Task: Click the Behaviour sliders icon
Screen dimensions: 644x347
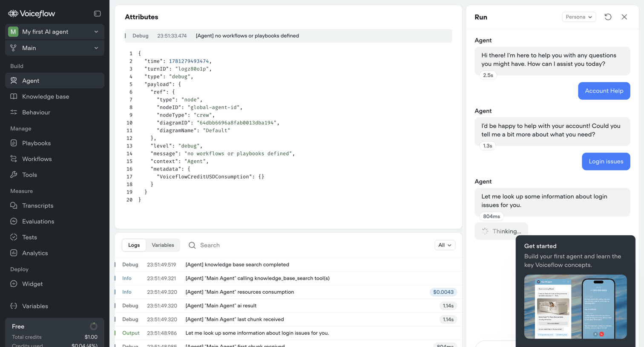Action: (x=14, y=112)
